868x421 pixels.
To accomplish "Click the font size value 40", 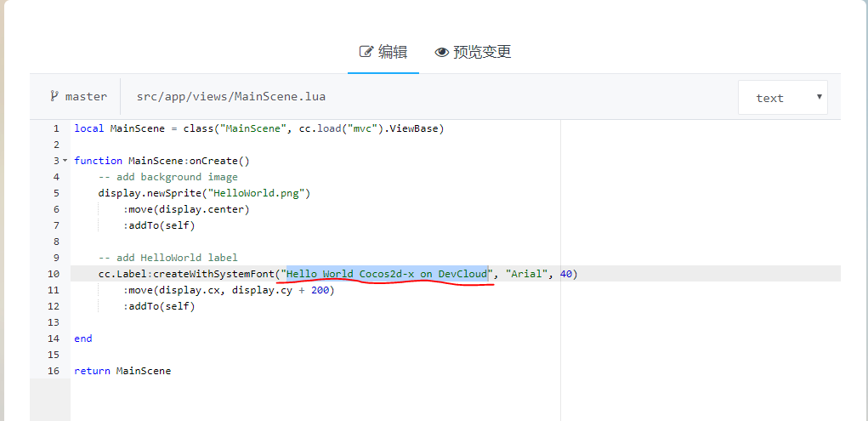I will pos(565,274).
